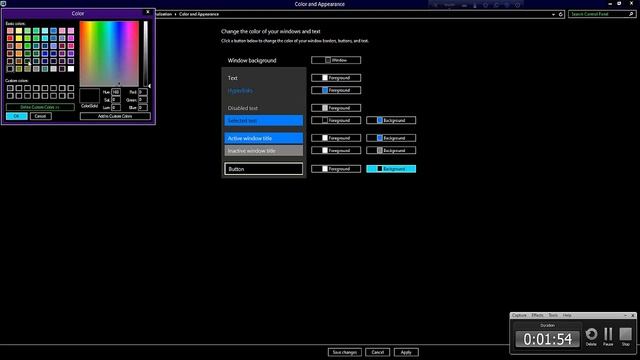Click the Selected text preview sample
The image size is (640, 360).
pos(264,120)
